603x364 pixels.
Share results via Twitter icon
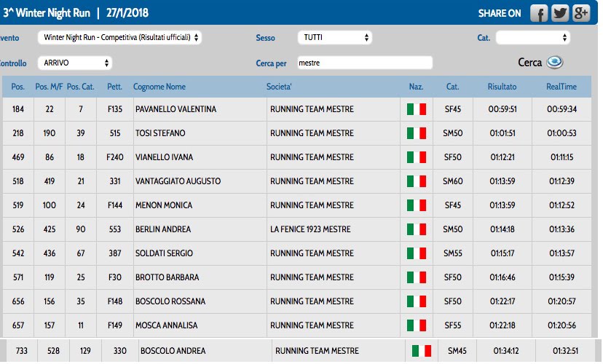coord(560,13)
